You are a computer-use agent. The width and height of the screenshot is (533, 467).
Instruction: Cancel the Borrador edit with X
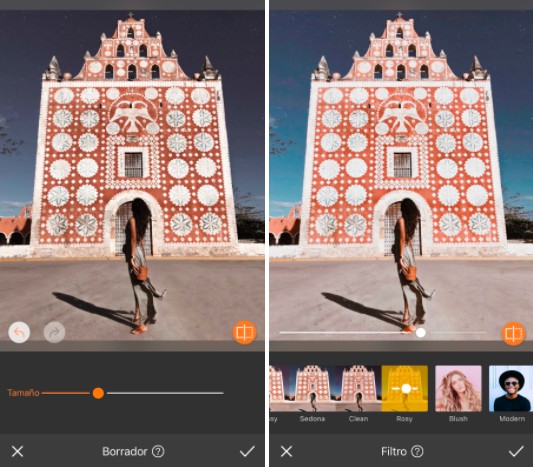click(17, 451)
